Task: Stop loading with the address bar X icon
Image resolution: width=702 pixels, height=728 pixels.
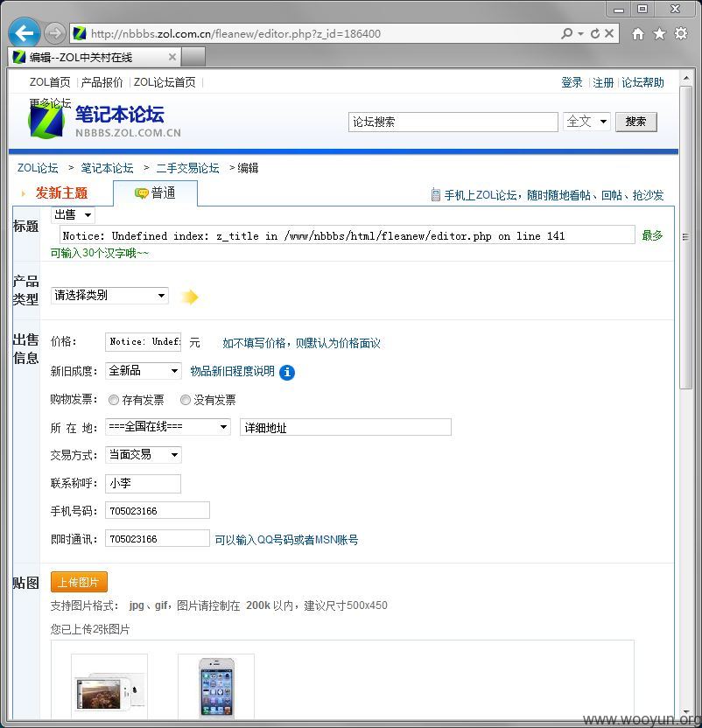Action: tap(609, 33)
